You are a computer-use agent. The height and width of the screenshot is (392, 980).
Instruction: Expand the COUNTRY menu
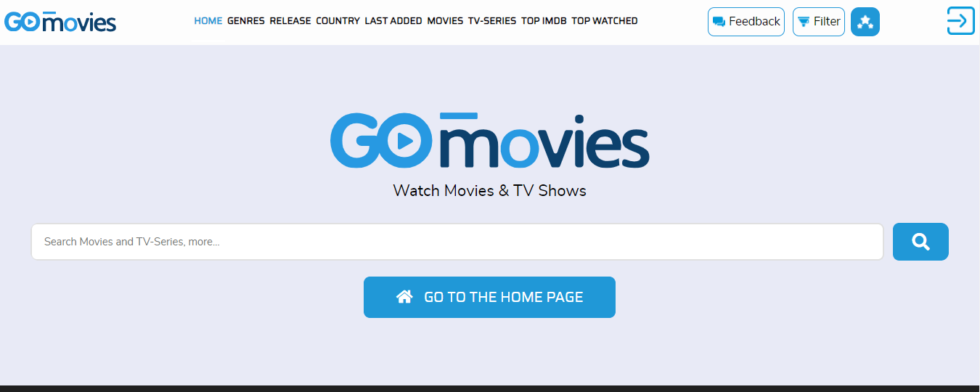[338, 21]
